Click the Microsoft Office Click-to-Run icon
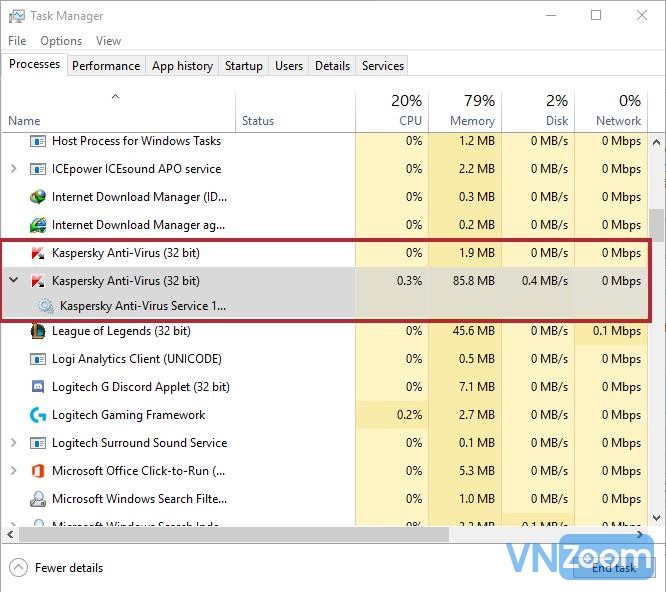This screenshot has height=592, width=666. point(38,471)
